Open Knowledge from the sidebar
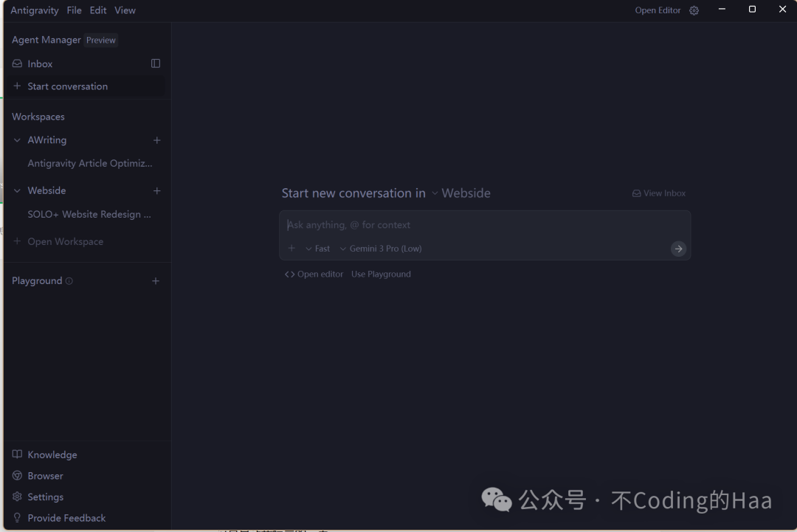This screenshot has height=532, width=797. pyautogui.click(x=52, y=455)
